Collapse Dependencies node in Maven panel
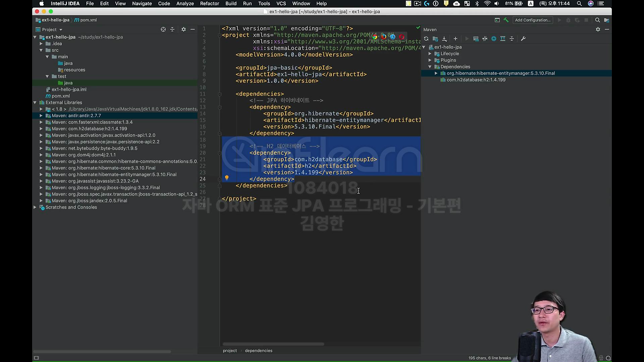The height and width of the screenshot is (362, 644). [x=430, y=67]
